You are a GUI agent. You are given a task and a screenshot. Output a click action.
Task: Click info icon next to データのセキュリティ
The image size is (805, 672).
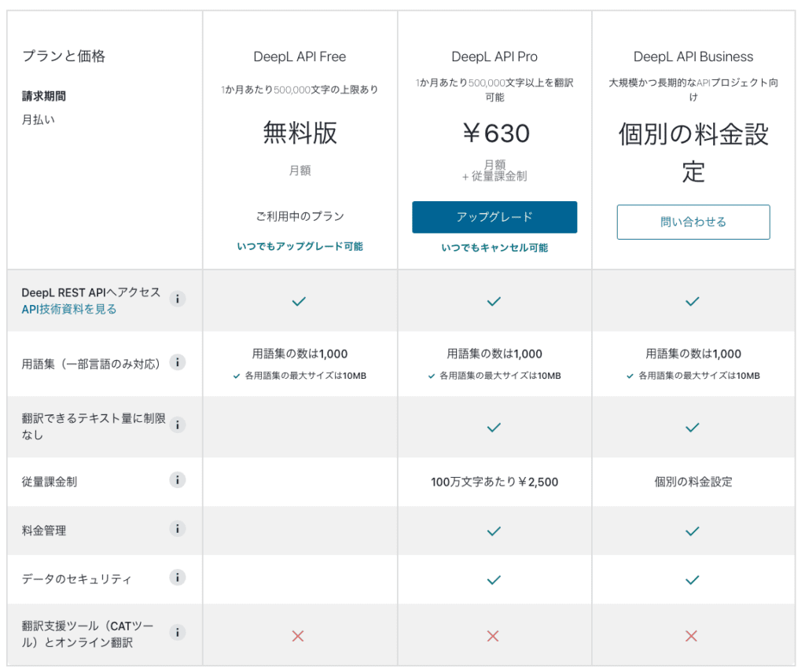click(178, 578)
